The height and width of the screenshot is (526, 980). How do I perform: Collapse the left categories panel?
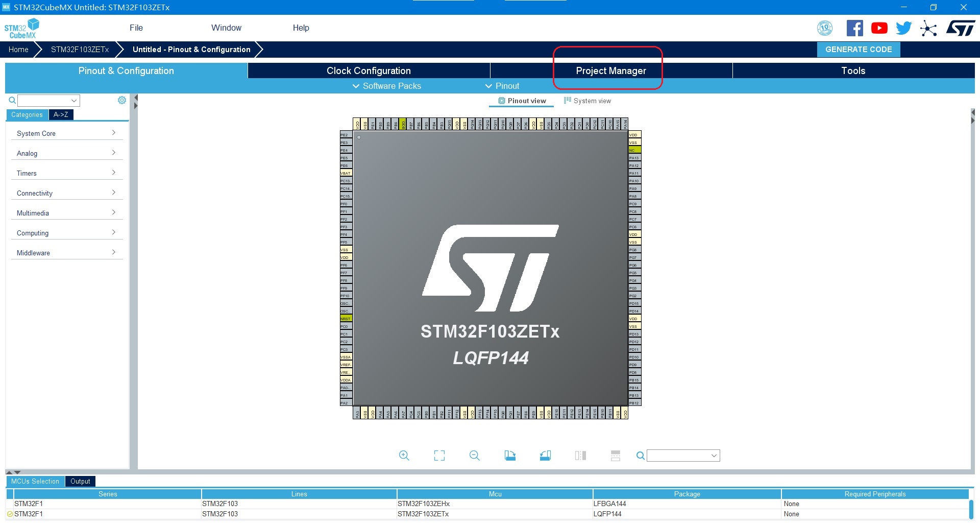(x=136, y=98)
